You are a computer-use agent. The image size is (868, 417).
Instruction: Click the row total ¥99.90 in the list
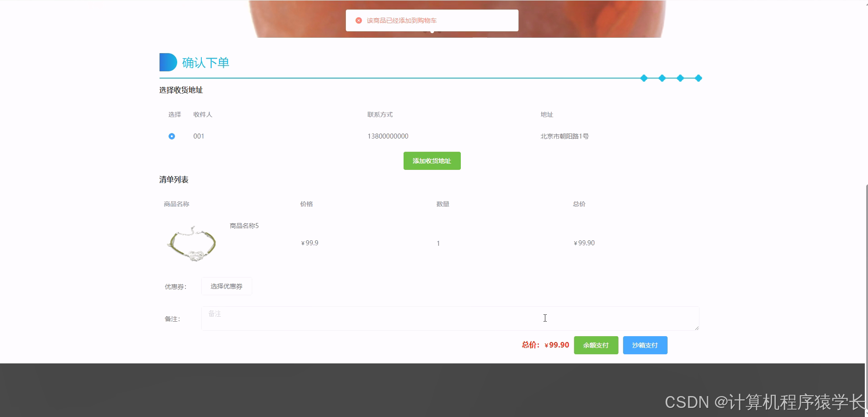(x=584, y=243)
